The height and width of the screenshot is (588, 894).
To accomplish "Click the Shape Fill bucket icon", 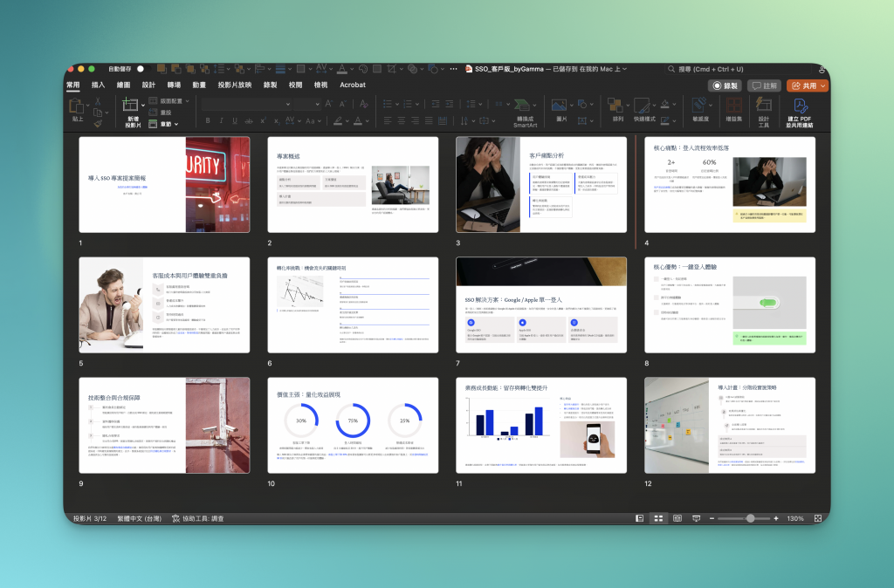I will click(664, 104).
